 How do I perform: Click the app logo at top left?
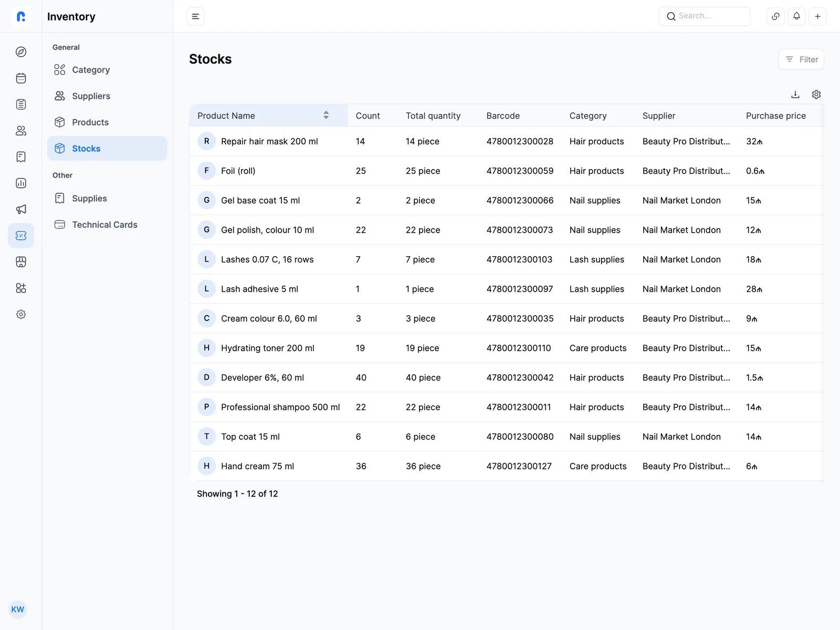coord(21,16)
